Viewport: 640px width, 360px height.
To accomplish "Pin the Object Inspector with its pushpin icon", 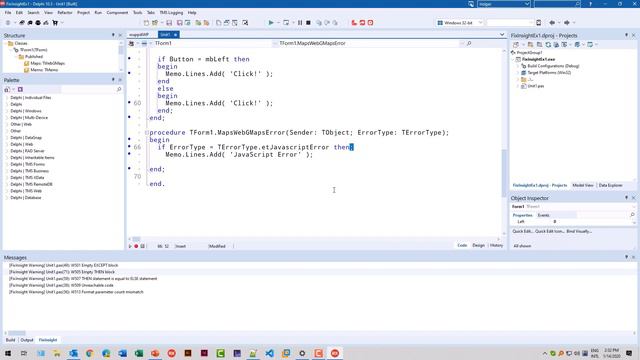I will [x=627, y=198].
